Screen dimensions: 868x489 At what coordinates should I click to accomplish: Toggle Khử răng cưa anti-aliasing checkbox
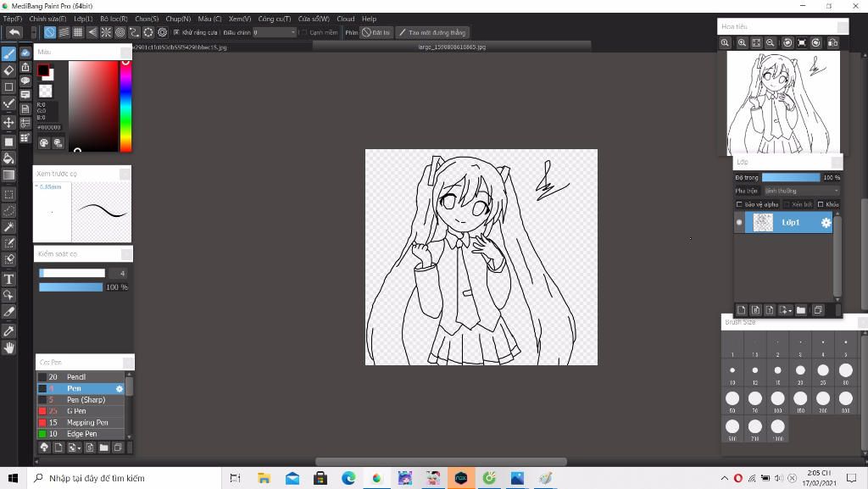tap(176, 33)
